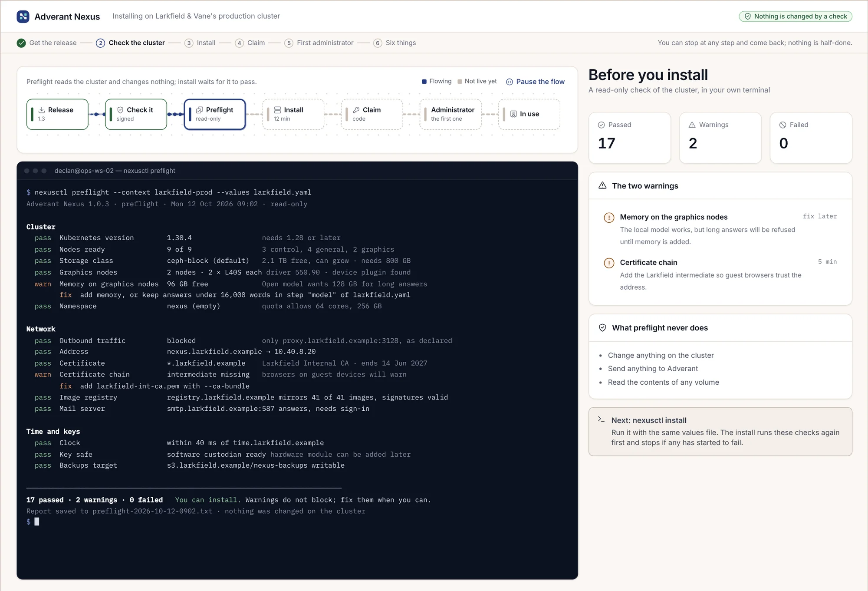Click the Warnings count 2
This screenshot has width=868, height=591.
coord(693,143)
